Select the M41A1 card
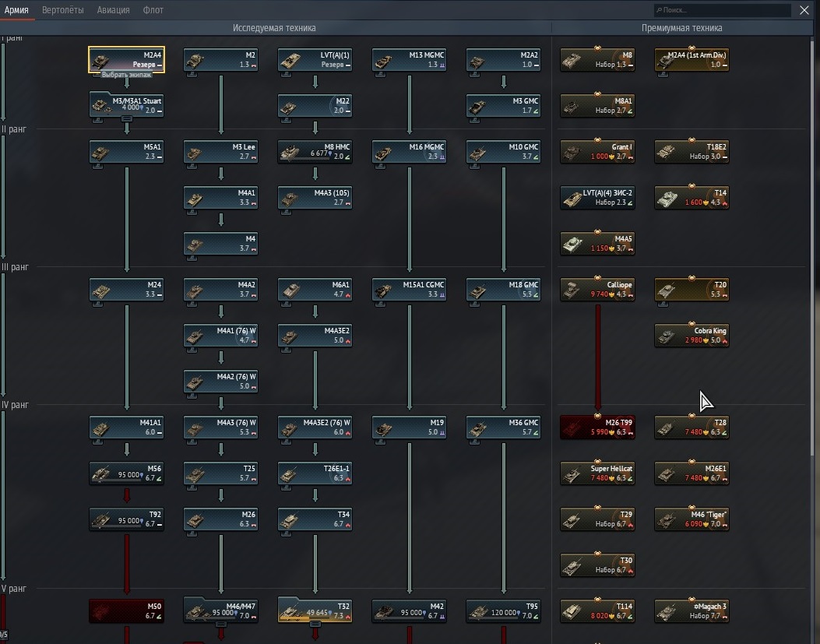Viewport: 820px width, 644px height. click(127, 428)
